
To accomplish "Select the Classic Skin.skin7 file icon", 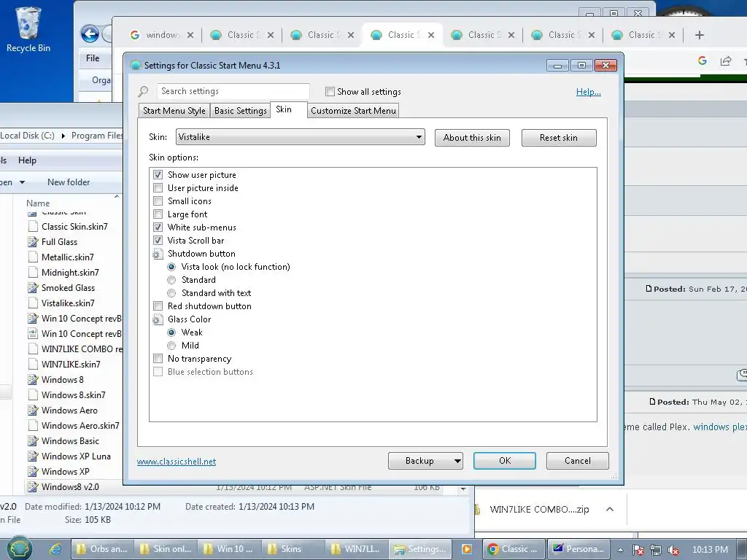I will [33, 227].
